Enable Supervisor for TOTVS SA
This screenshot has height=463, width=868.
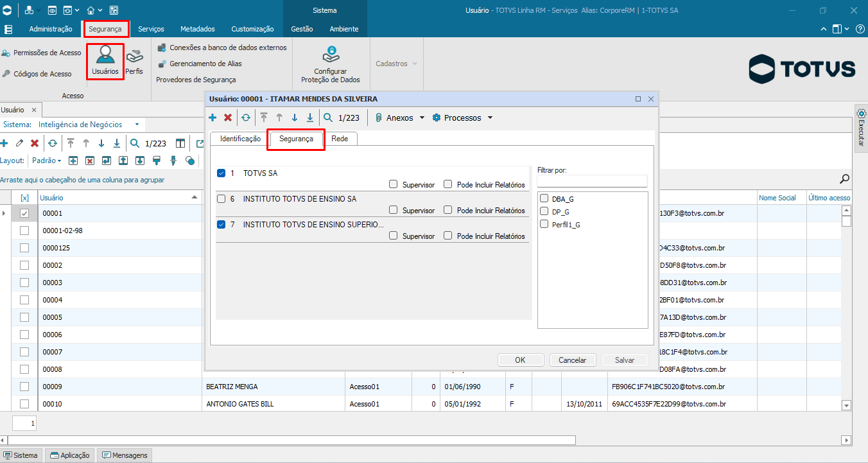tap(394, 184)
